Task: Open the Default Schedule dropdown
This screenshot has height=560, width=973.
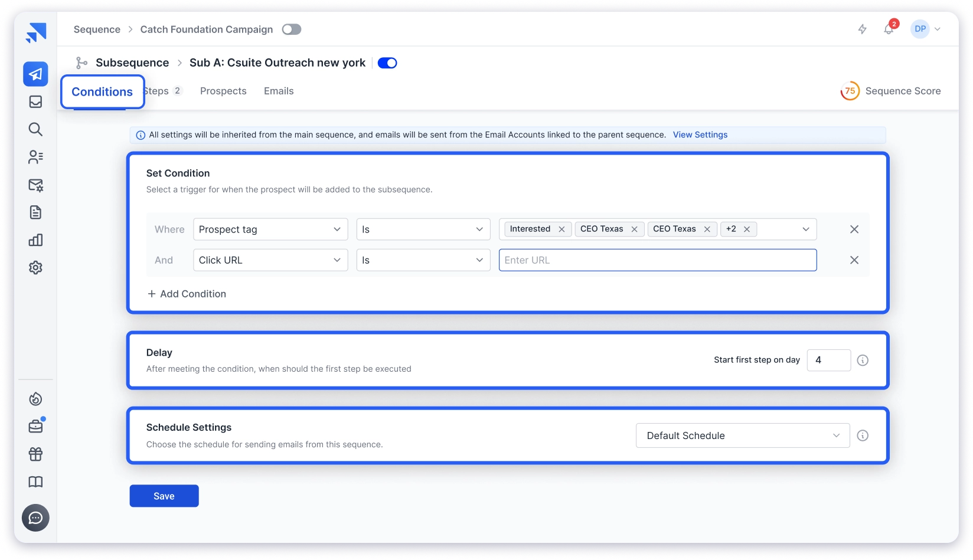Action: (x=742, y=435)
